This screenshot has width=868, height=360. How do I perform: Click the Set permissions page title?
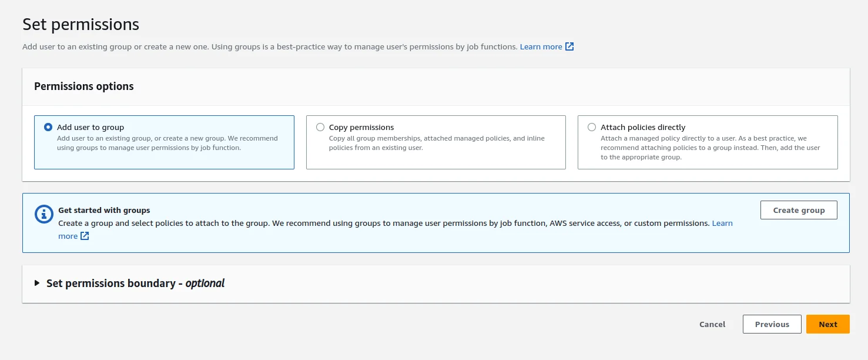click(x=81, y=24)
